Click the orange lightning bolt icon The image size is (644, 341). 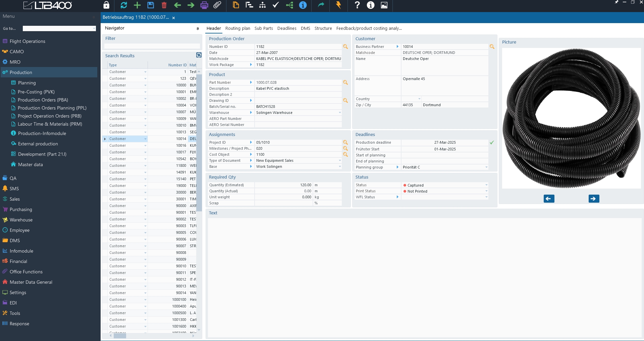[x=338, y=5]
